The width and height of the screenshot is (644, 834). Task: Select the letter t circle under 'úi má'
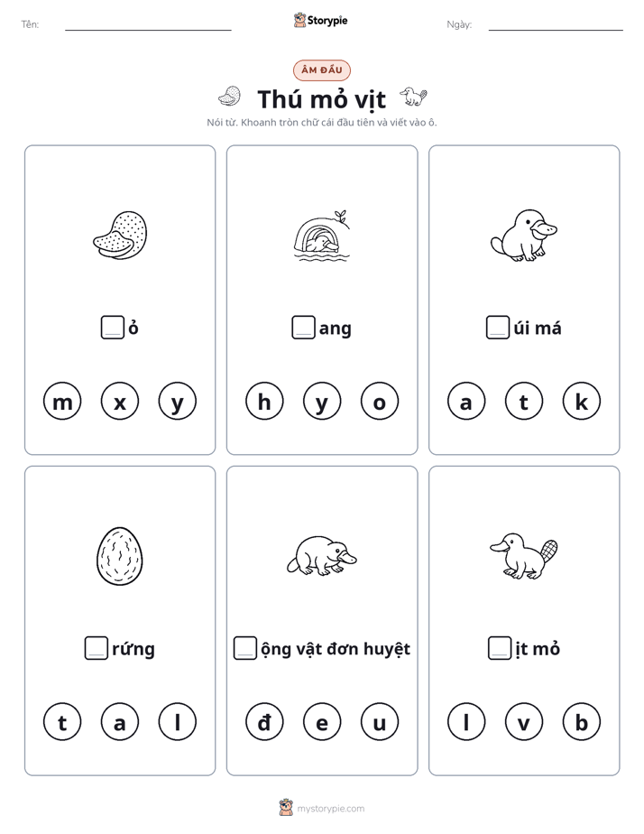pyautogui.click(x=524, y=401)
